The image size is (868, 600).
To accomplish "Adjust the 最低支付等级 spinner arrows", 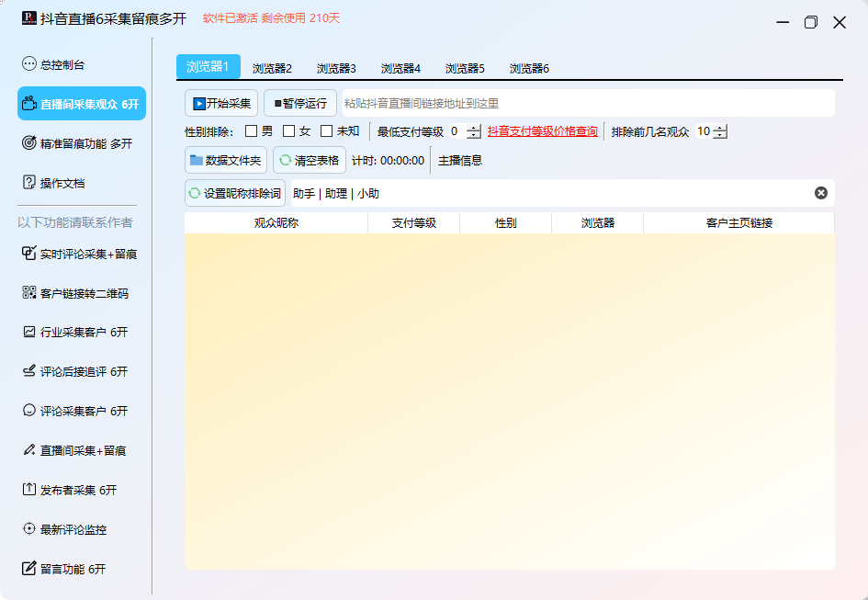I will click(x=474, y=131).
